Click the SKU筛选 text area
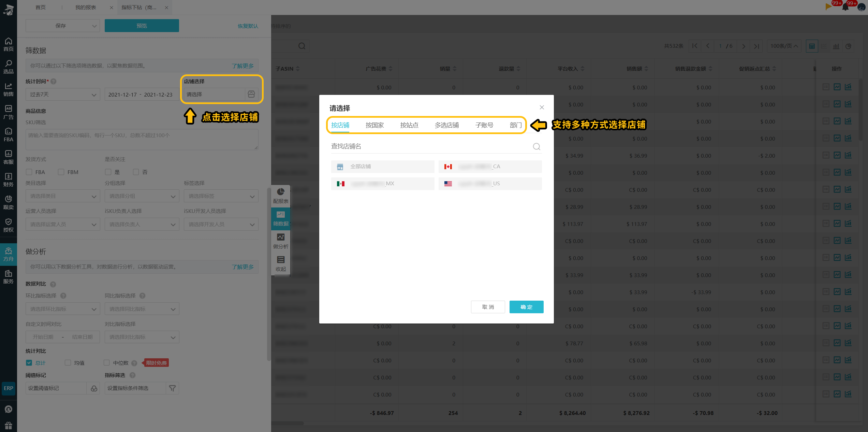This screenshot has width=868, height=432. (142, 140)
